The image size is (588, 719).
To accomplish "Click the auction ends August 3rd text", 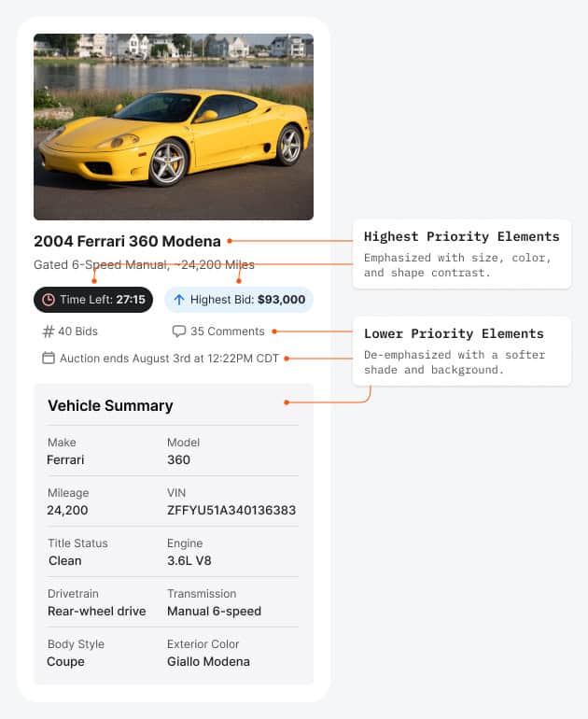I will tap(169, 358).
